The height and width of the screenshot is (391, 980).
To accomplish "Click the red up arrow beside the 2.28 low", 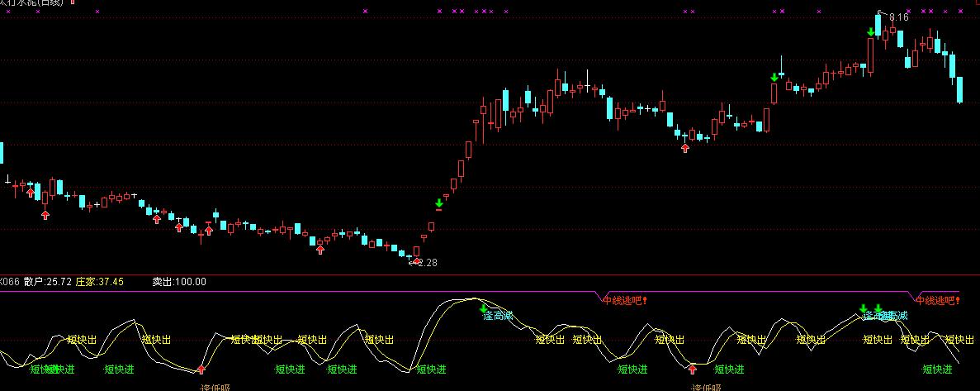I will click(x=417, y=260).
